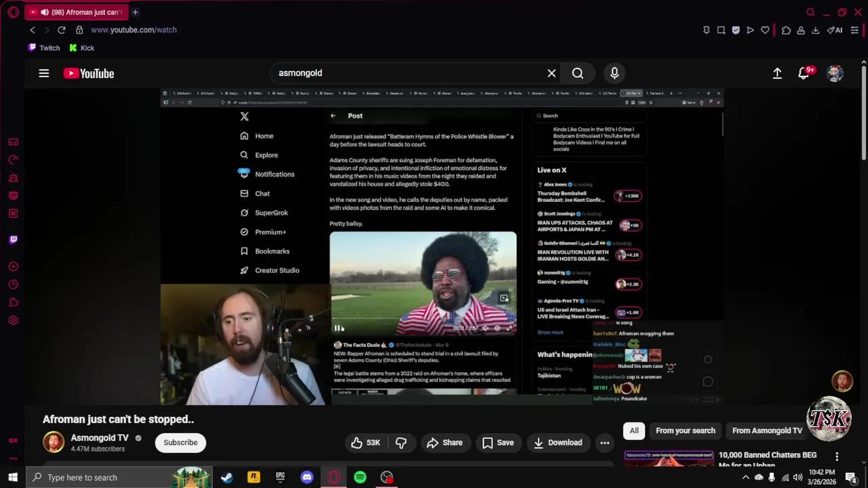Take a snapshot with Opera capture tool
Image resolution: width=868 pixels, height=488 pixels.
click(721, 30)
